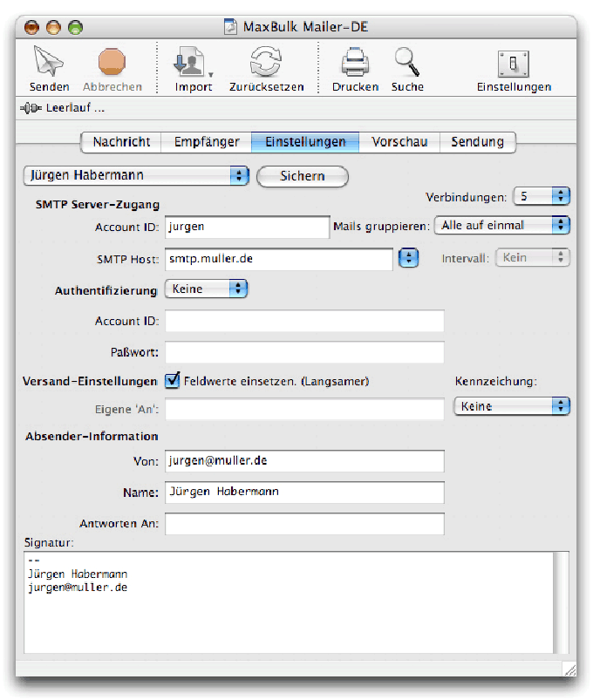Click the 'Absender-Information' heading
The width and height of the screenshot is (593, 700).
92,436
